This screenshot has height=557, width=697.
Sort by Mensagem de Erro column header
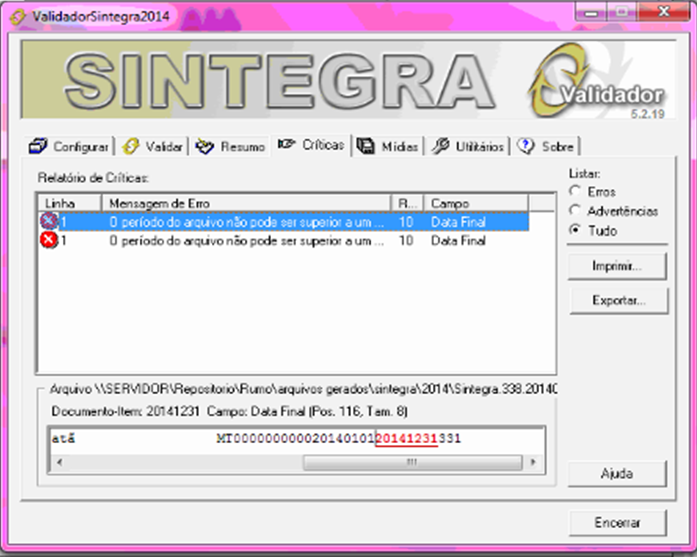[246, 203]
